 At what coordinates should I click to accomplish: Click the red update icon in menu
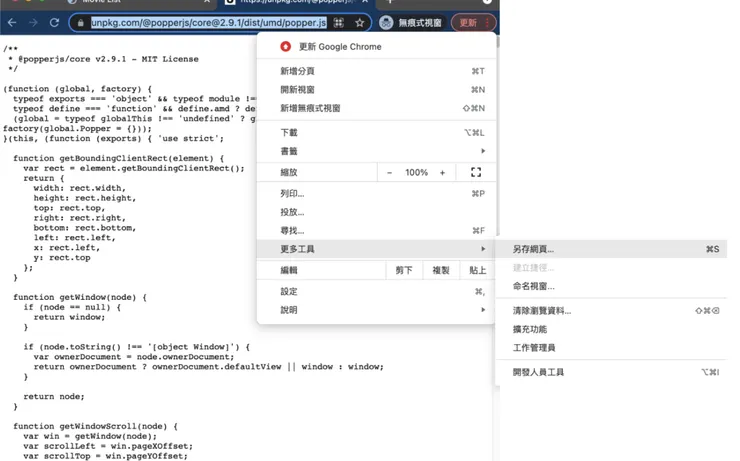click(285, 46)
